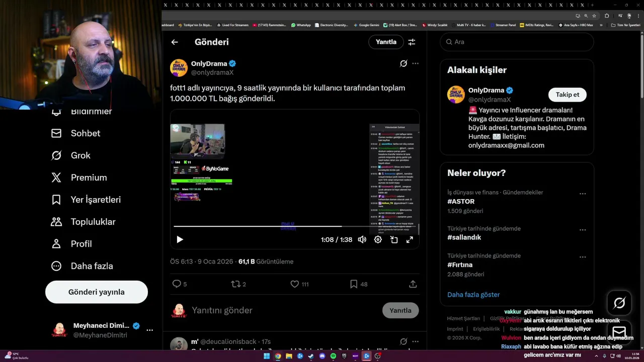
Task: Click the 61,1 B Görüntüleme count
Action: pos(266,261)
